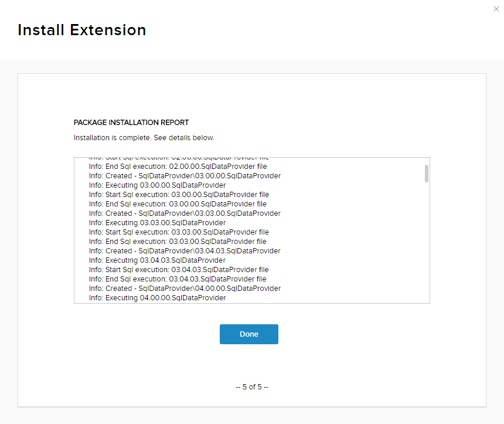This screenshot has width=504, height=424.
Task: Select the 'Created - SqlDataProvider\03.00.00' log line
Action: point(185,176)
